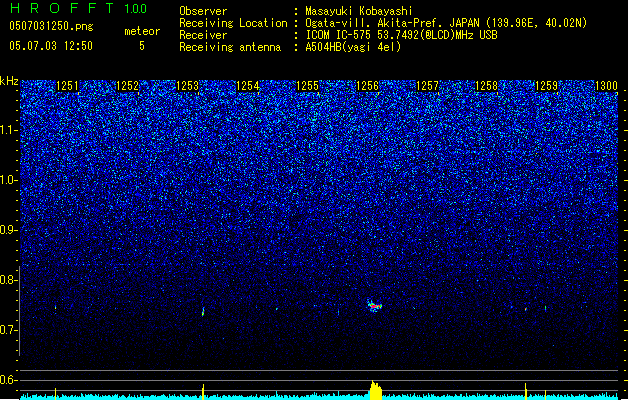The width and height of the screenshot is (629, 400).
Task: Click the 1.0 kHz frequency tick label
Action: click(x=9, y=180)
